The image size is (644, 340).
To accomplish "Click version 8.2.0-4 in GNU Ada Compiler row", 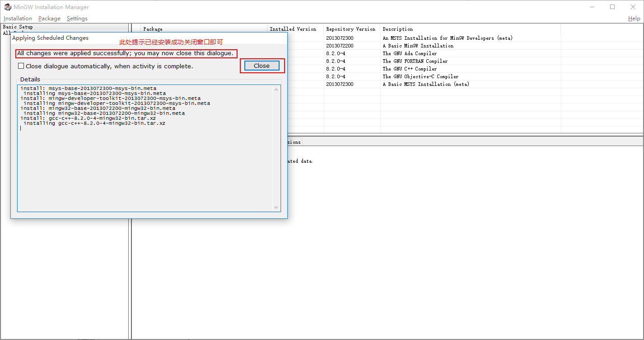I will pyautogui.click(x=336, y=53).
